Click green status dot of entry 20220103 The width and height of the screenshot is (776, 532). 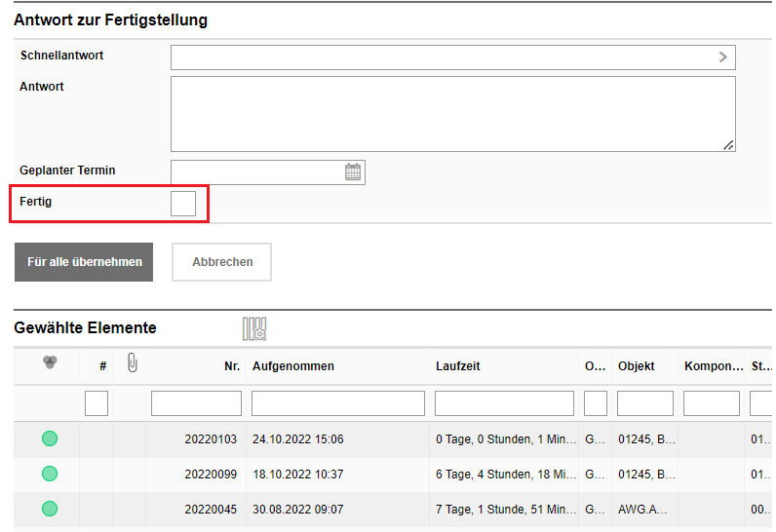point(50,438)
